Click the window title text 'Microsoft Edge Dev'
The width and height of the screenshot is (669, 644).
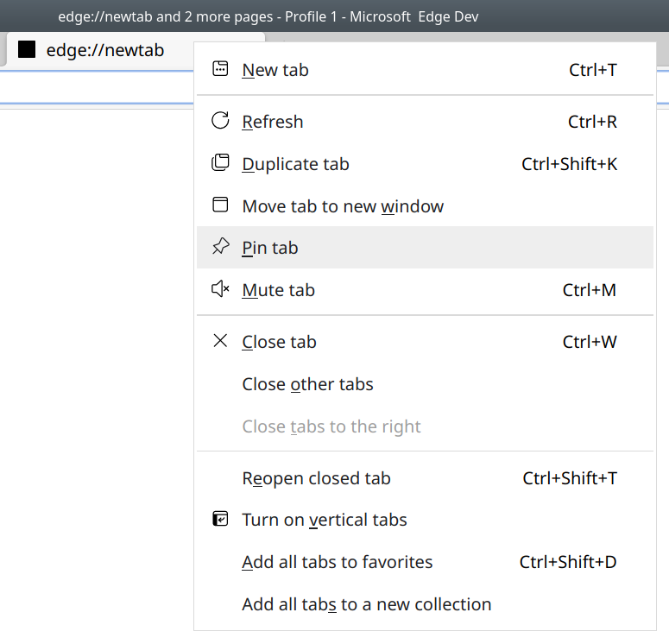point(414,16)
